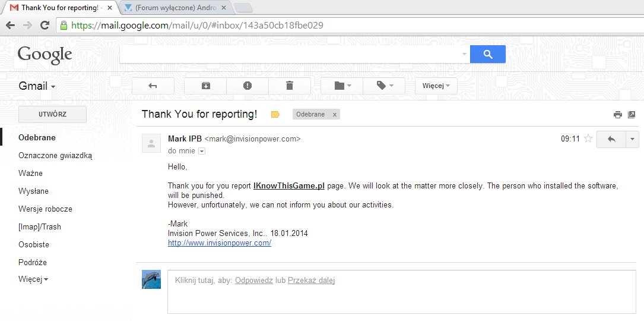Open the Move-to folder dropdown
The image size is (644, 321).
342,86
